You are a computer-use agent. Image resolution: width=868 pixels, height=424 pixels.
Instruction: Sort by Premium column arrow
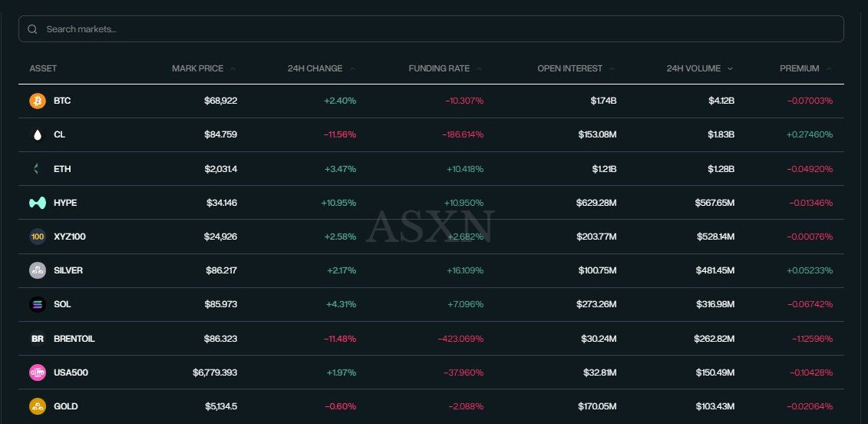tap(829, 68)
